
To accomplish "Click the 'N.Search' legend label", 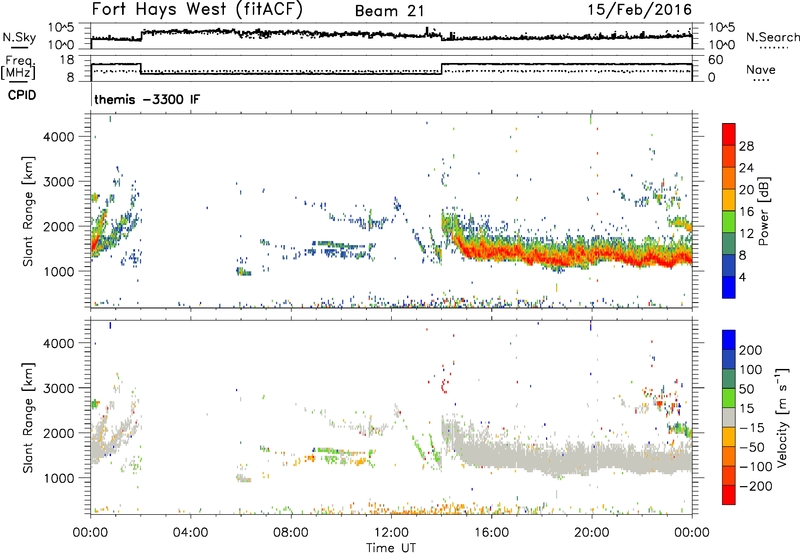I will pos(772,37).
